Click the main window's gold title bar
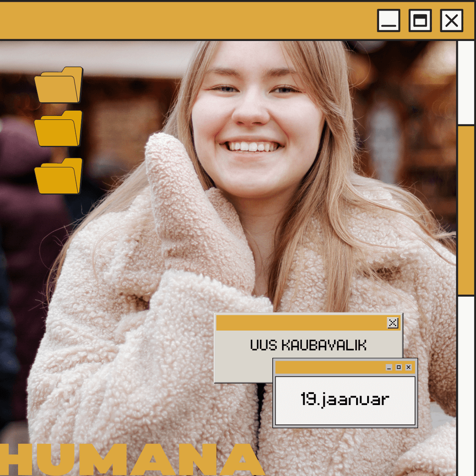This screenshot has height=476, width=476. coord(185,21)
